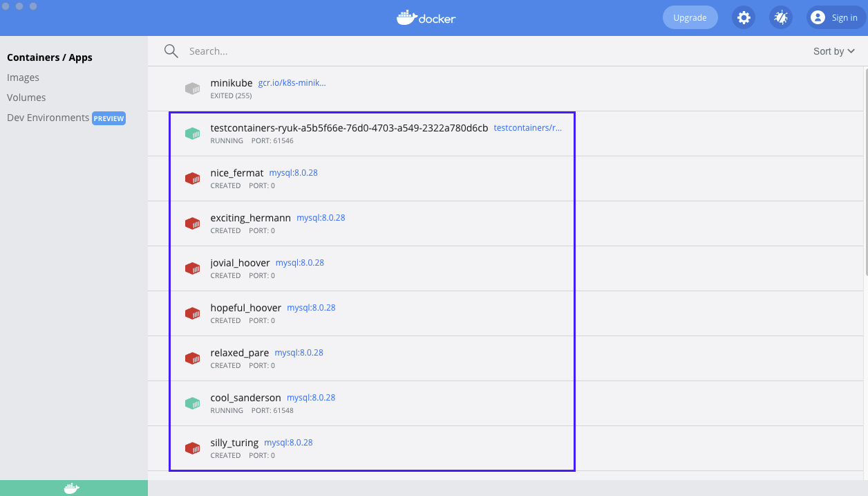Open the gcr.io/k8s-minik... image link

point(292,83)
